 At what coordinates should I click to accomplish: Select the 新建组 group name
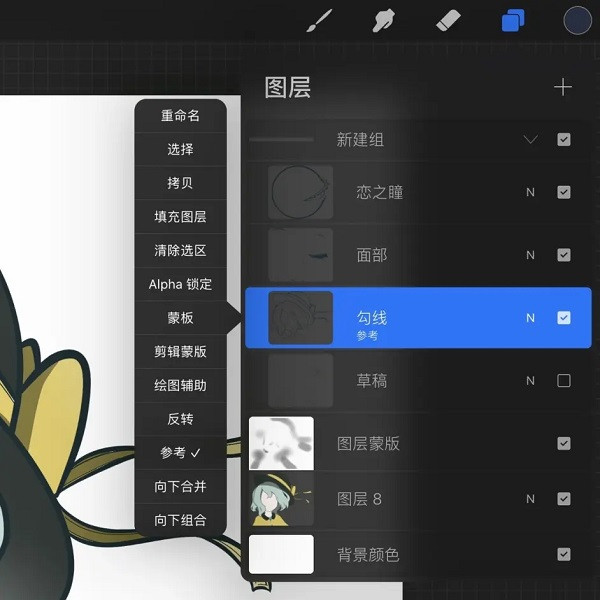(x=360, y=140)
